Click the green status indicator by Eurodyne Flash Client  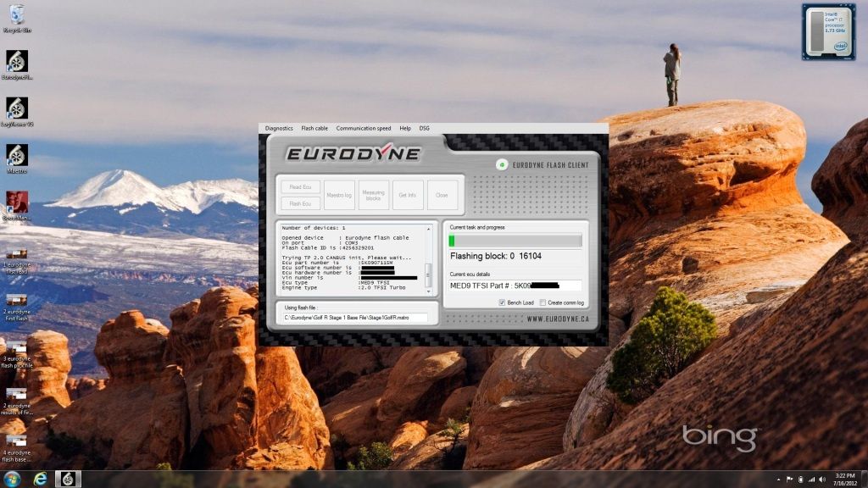pyautogui.click(x=502, y=164)
